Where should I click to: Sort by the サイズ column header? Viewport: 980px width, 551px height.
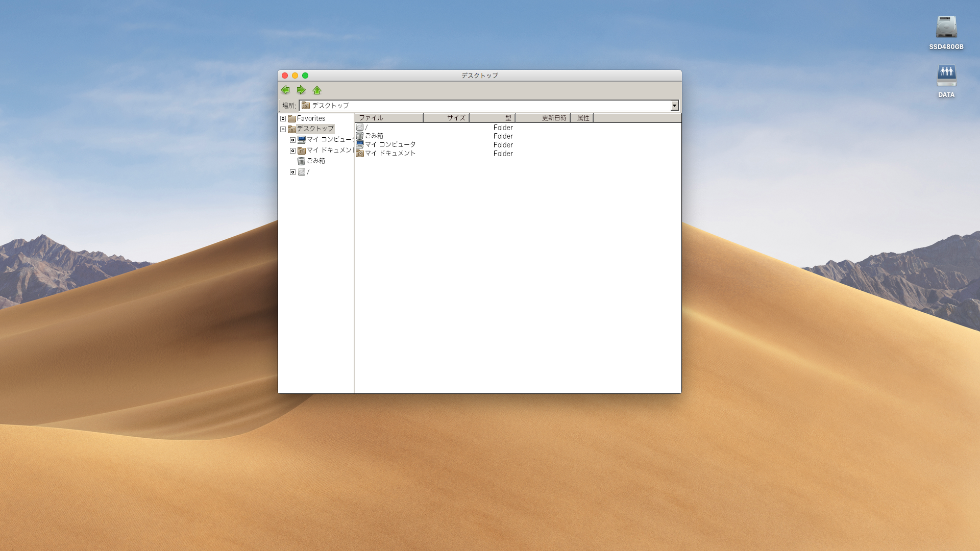446,118
